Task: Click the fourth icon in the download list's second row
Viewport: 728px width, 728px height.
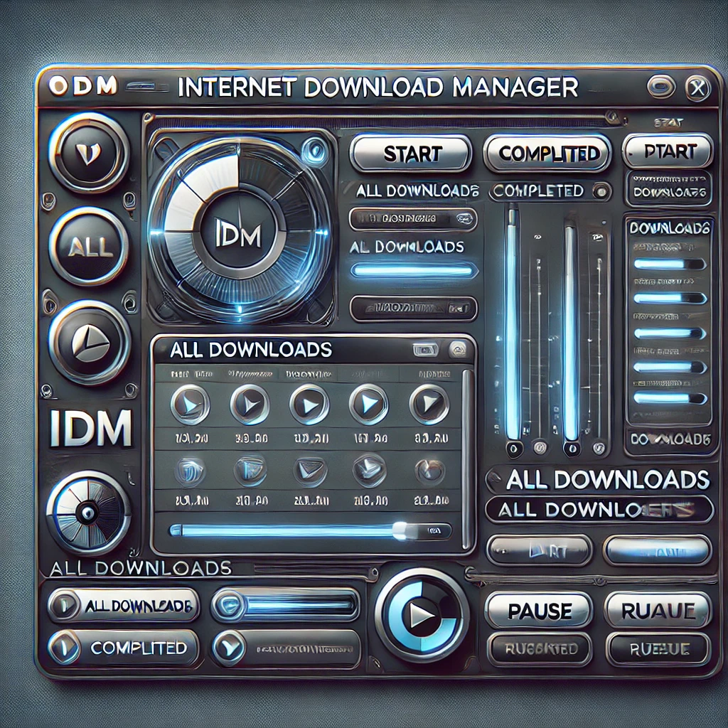Action: point(369,471)
